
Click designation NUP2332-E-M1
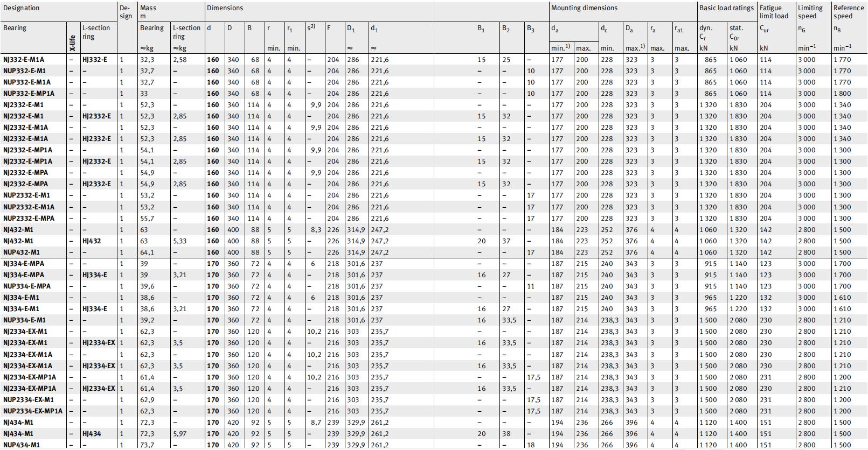(x=26, y=195)
